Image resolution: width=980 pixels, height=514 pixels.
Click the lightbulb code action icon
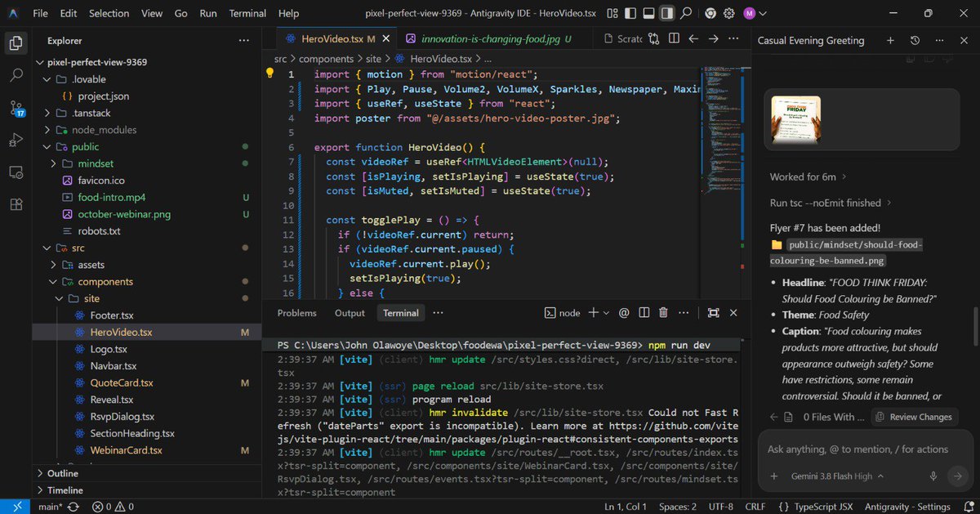(270, 74)
